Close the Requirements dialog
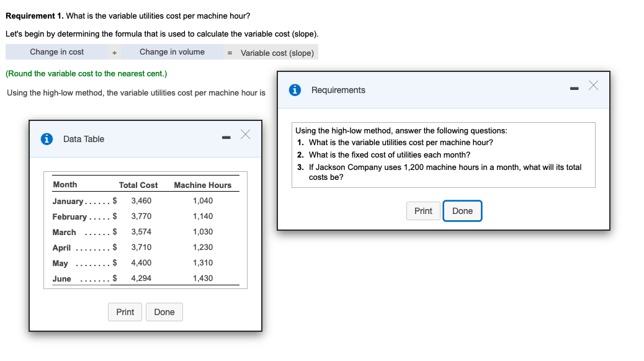 pyautogui.click(x=593, y=86)
